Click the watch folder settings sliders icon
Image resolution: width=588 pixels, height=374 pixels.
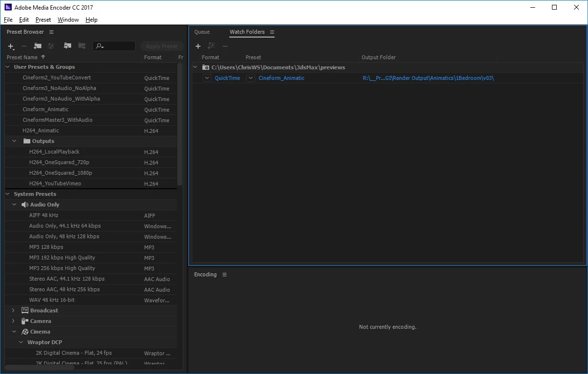tap(211, 46)
